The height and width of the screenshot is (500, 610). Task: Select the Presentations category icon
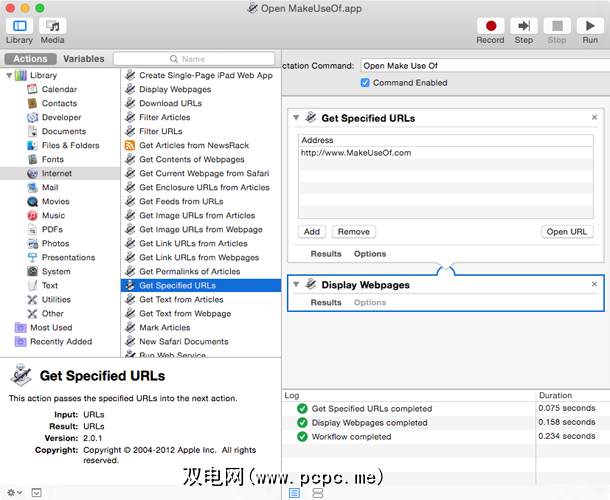coord(32,258)
